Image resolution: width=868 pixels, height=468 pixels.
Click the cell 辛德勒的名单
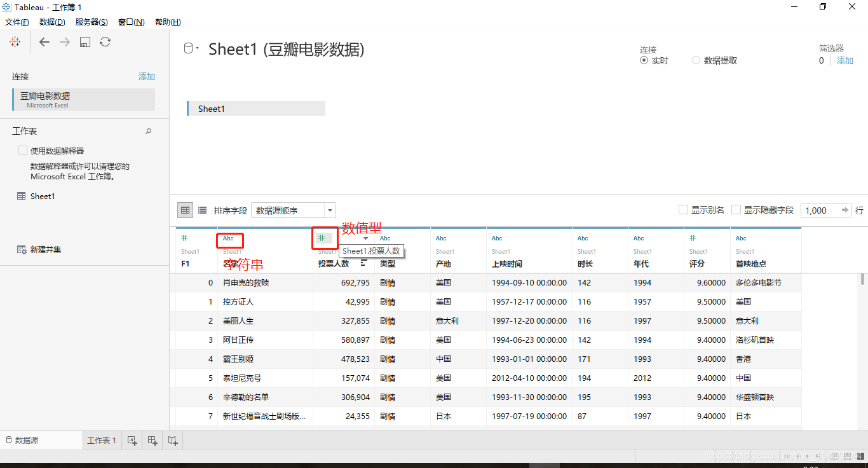tap(246, 397)
